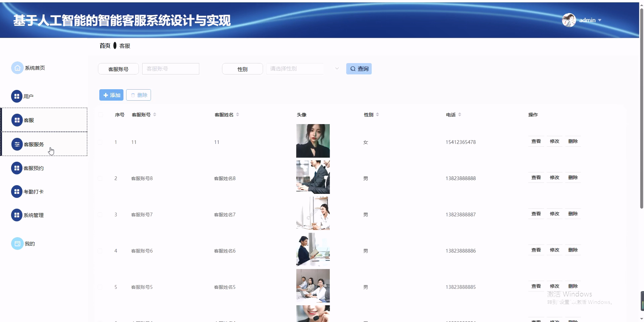Toggle the select-all header checkbox

point(100,115)
